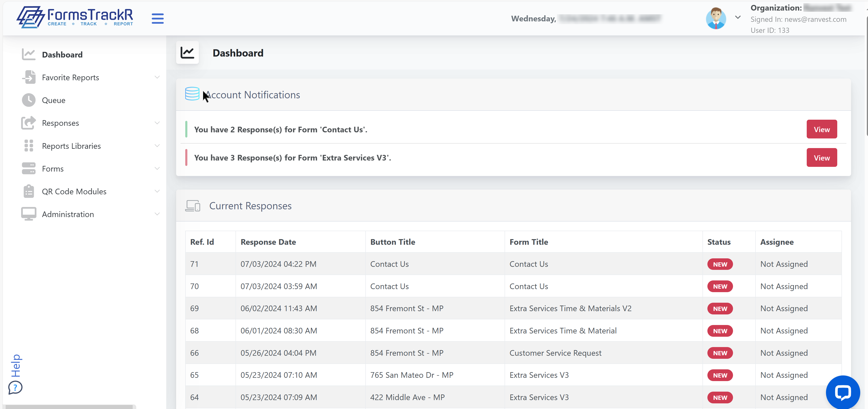Open Reports Libraries menu item

pos(71,146)
